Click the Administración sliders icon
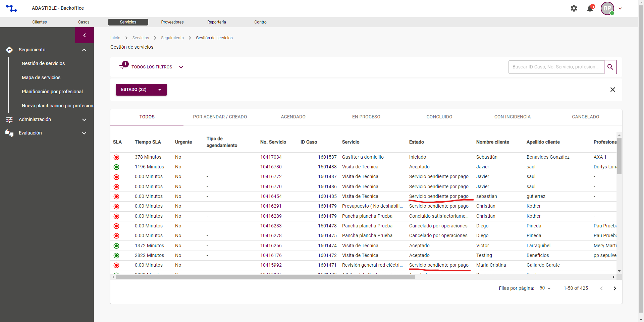644x322 pixels. coord(9,120)
